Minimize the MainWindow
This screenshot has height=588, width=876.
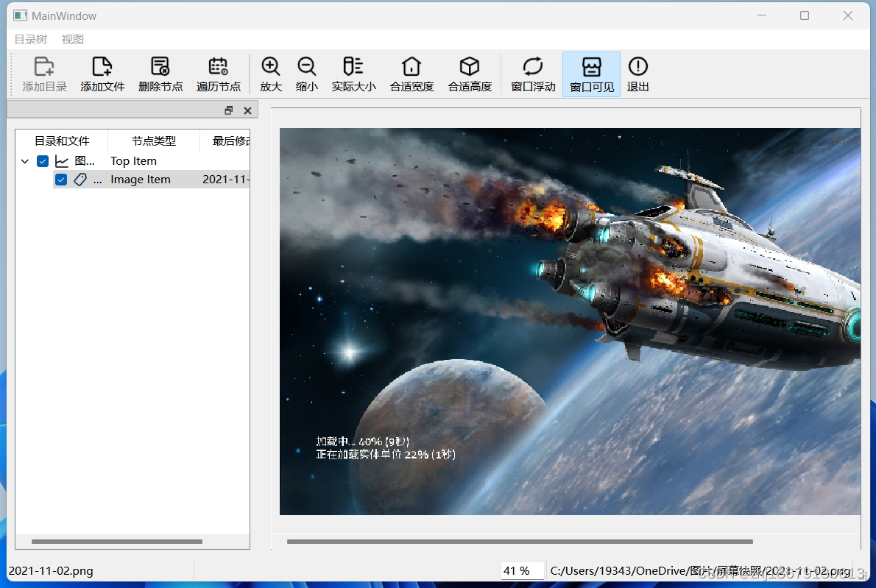click(x=762, y=15)
